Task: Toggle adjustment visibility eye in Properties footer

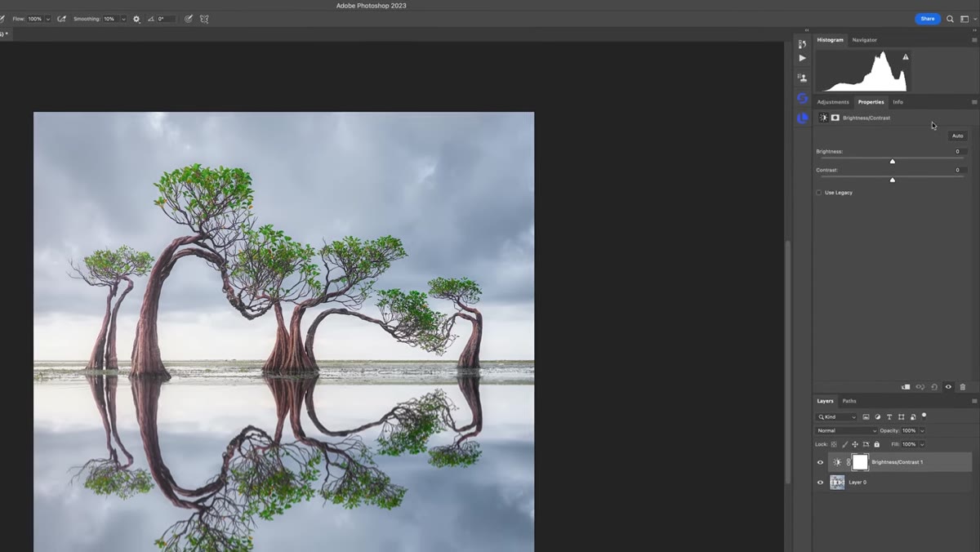Action: coord(948,387)
